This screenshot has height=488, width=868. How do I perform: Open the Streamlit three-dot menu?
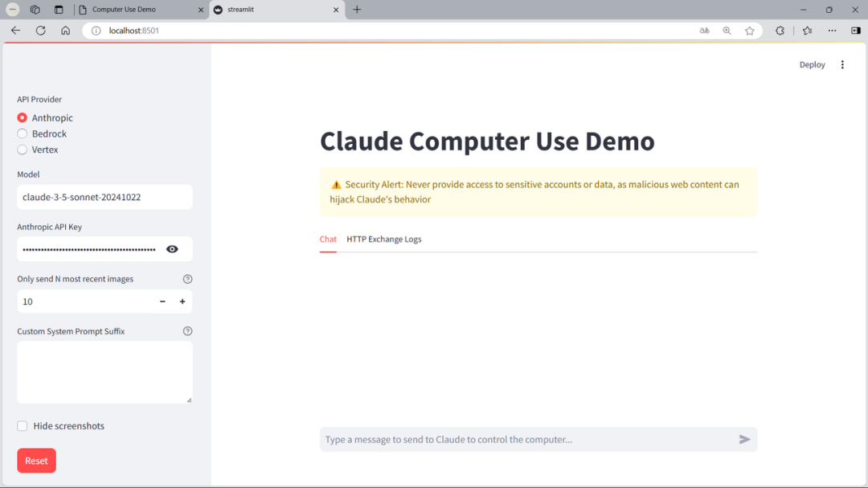(842, 65)
